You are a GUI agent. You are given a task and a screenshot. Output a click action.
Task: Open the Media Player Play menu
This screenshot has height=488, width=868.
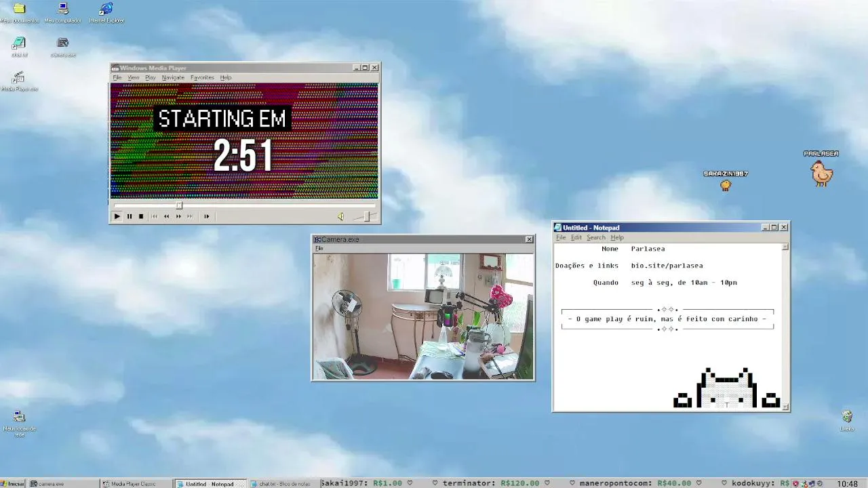pos(151,77)
